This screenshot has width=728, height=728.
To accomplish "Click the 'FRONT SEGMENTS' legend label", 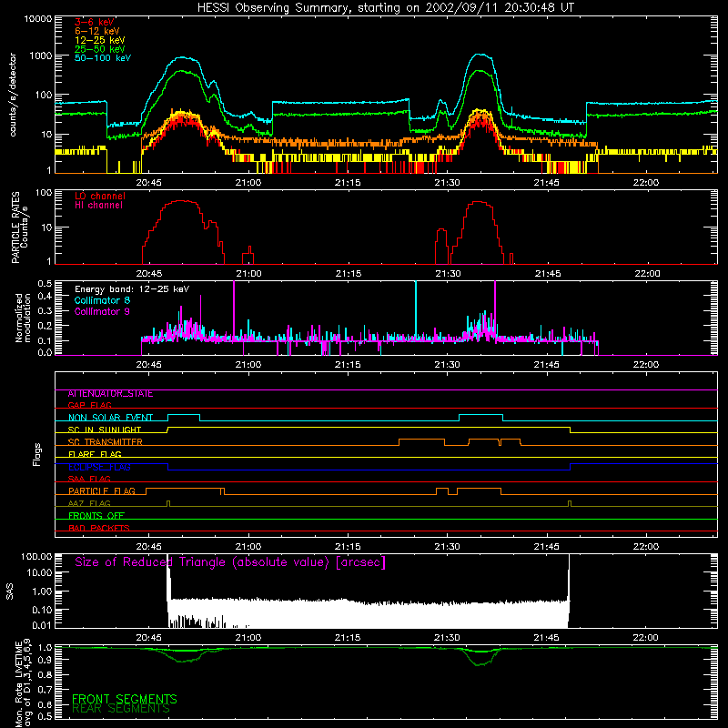I will pyautogui.click(x=125, y=699).
